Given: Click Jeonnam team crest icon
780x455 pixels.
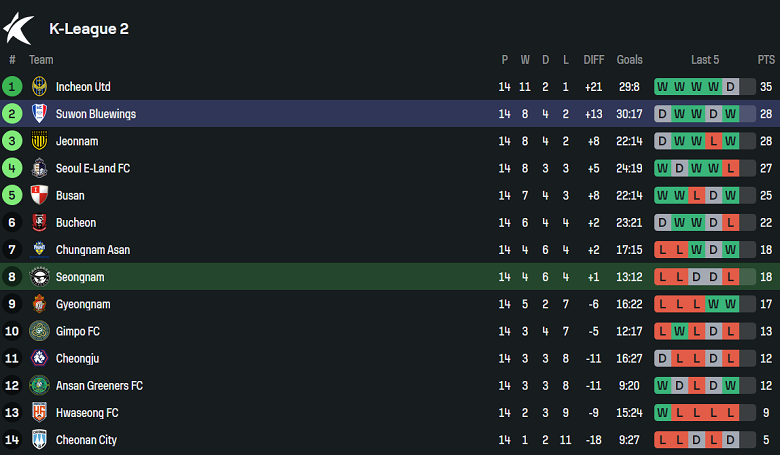Looking at the screenshot, I should [39, 141].
